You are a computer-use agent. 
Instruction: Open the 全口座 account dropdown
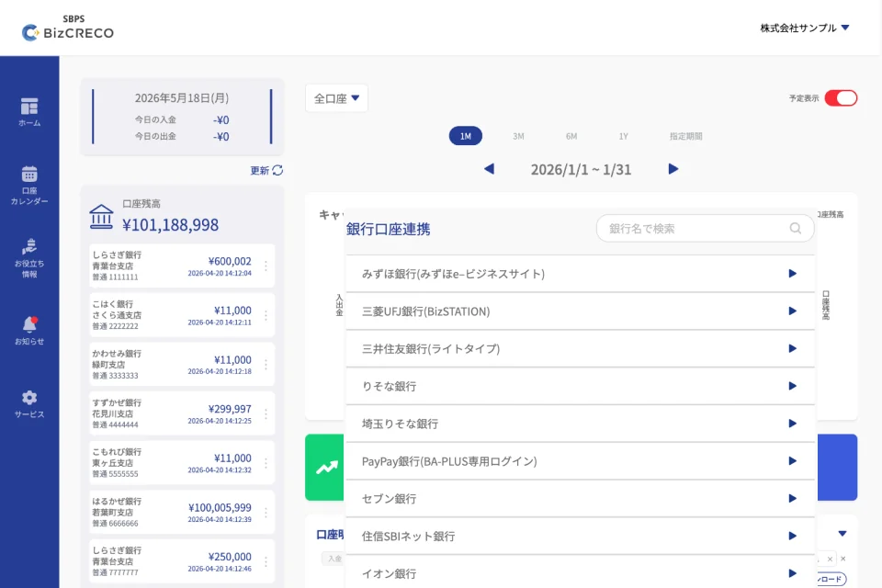[x=336, y=98]
